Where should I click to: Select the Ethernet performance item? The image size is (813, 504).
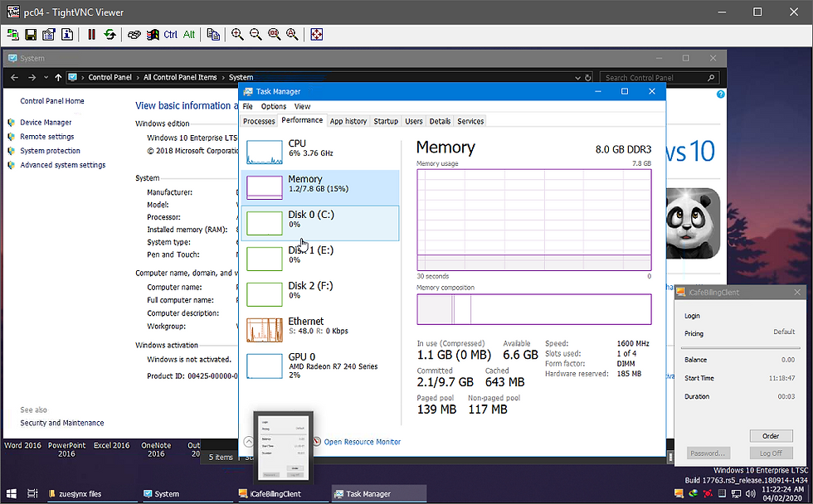tap(320, 330)
